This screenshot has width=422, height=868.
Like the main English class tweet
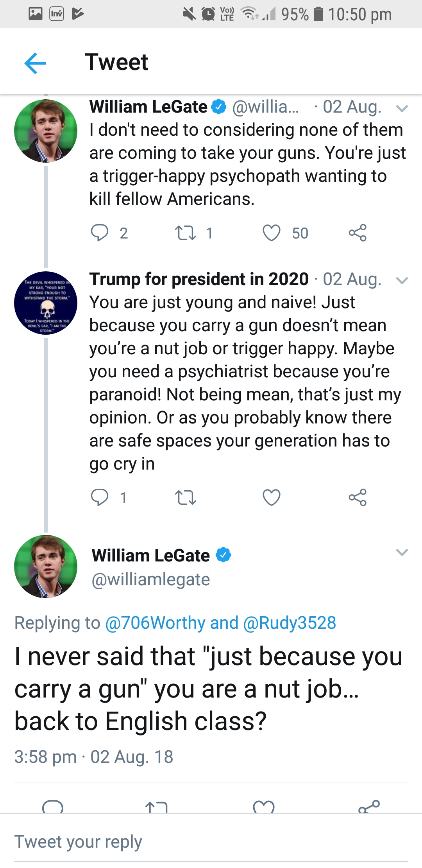264,806
